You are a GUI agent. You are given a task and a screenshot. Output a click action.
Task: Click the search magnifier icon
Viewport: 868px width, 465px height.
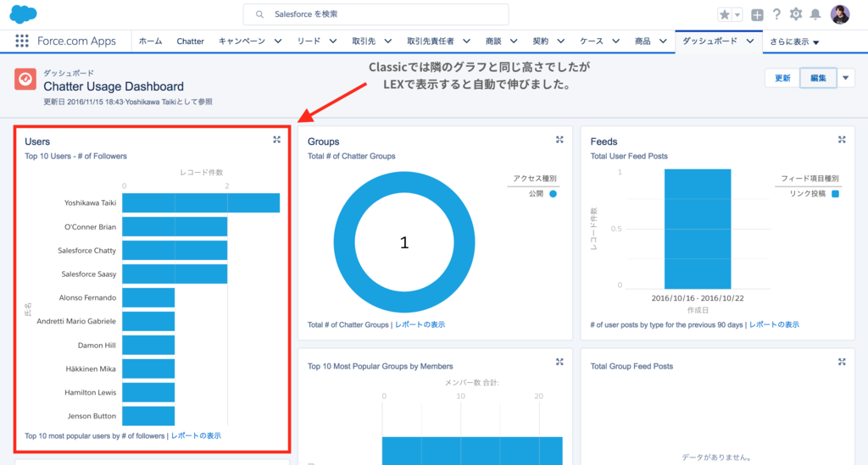click(259, 14)
